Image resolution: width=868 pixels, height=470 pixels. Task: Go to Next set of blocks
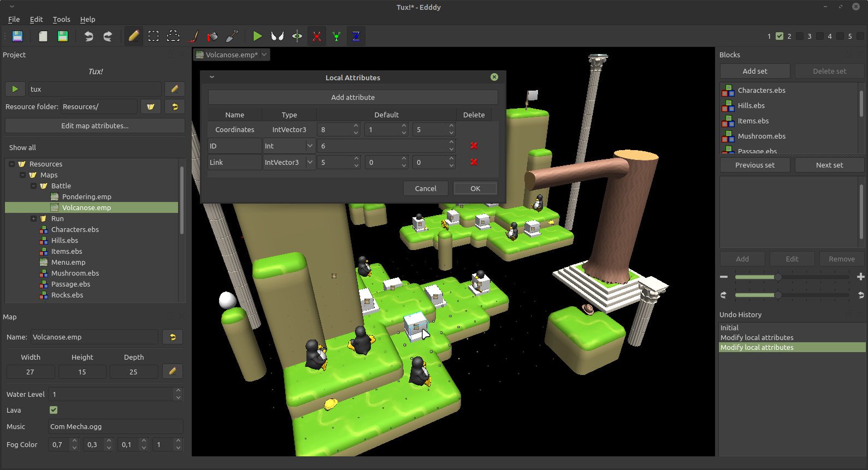[x=829, y=165]
